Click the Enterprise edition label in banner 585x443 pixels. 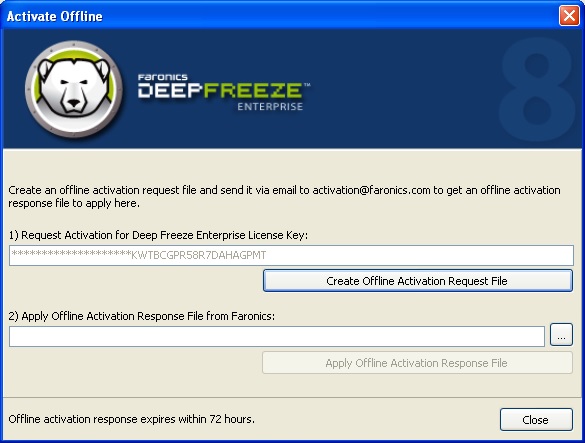point(270,107)
